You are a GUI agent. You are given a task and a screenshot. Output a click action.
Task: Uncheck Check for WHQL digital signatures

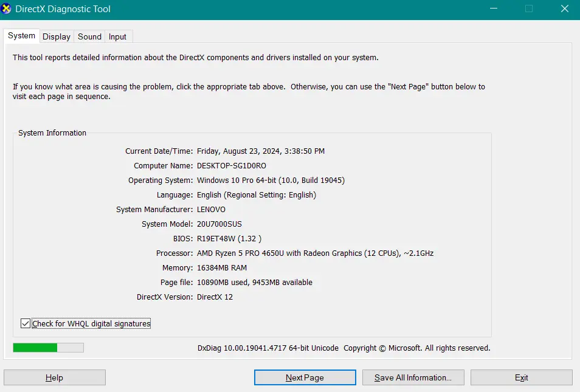tap(26, 324)
